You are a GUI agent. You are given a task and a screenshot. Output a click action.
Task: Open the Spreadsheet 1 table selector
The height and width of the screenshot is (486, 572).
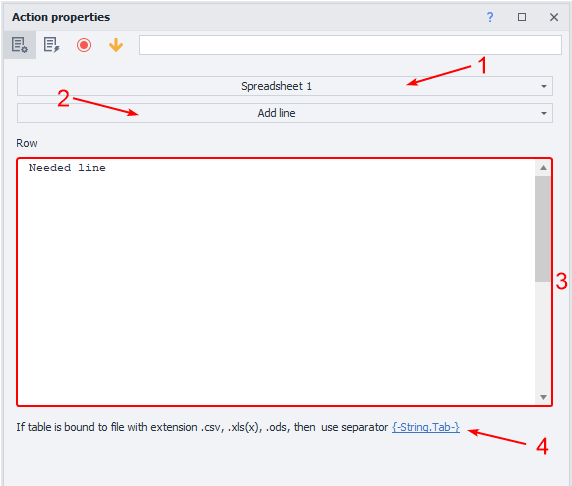(x=285, y=86)
